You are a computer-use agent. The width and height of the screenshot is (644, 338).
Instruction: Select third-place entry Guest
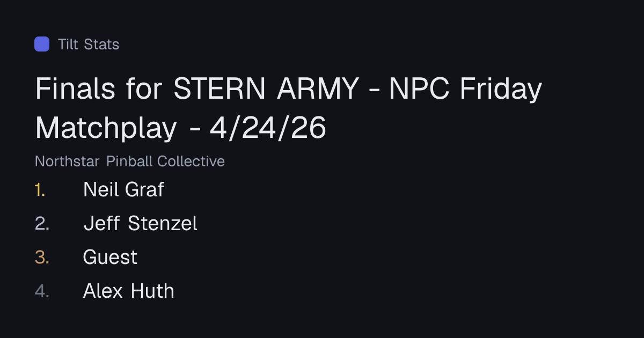click(110, 257)
